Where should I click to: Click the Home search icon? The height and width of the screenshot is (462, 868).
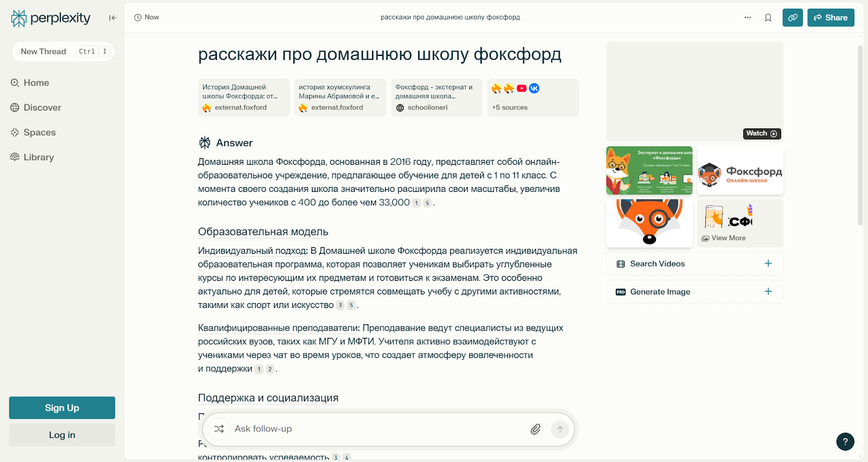[15, 82]
